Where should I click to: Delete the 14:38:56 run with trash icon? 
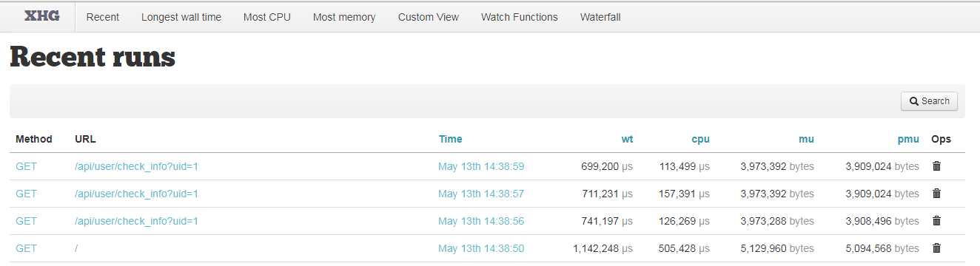tap(936, 221)
